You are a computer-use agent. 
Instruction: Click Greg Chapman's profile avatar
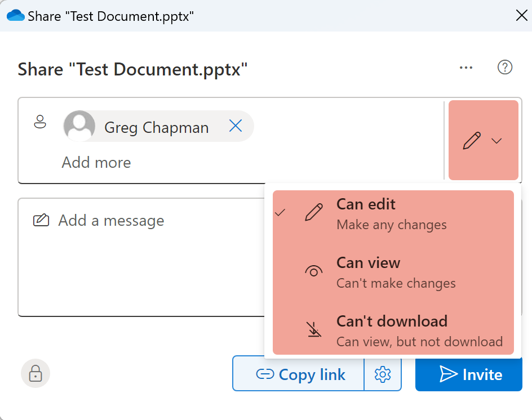pos(79,126)
